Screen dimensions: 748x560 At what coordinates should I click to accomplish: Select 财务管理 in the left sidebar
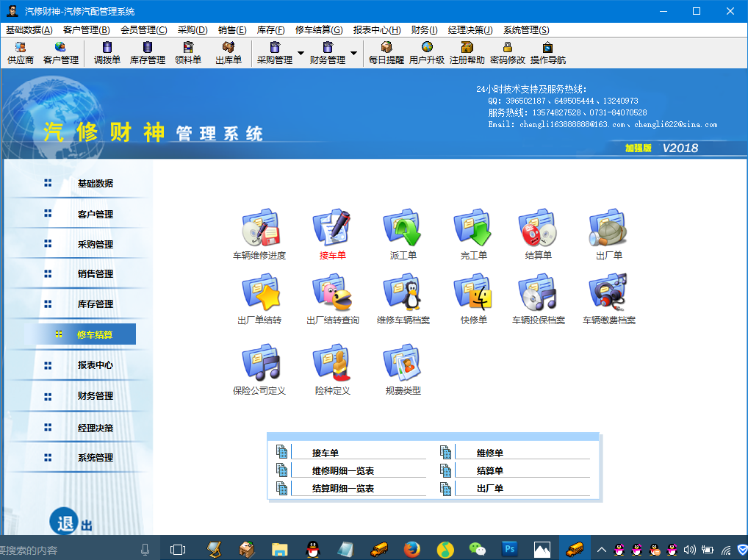[x=96, y=396]
